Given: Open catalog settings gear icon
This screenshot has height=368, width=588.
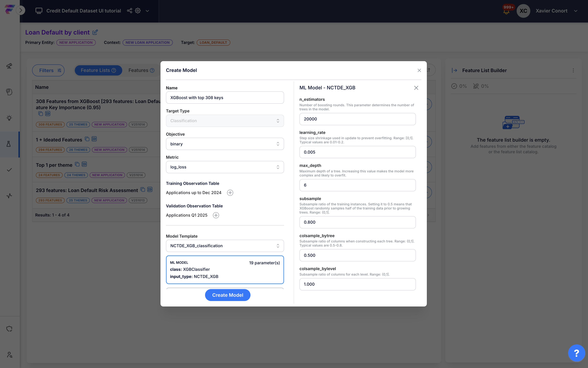Looking at the screenshot, I should click(138, 11).
